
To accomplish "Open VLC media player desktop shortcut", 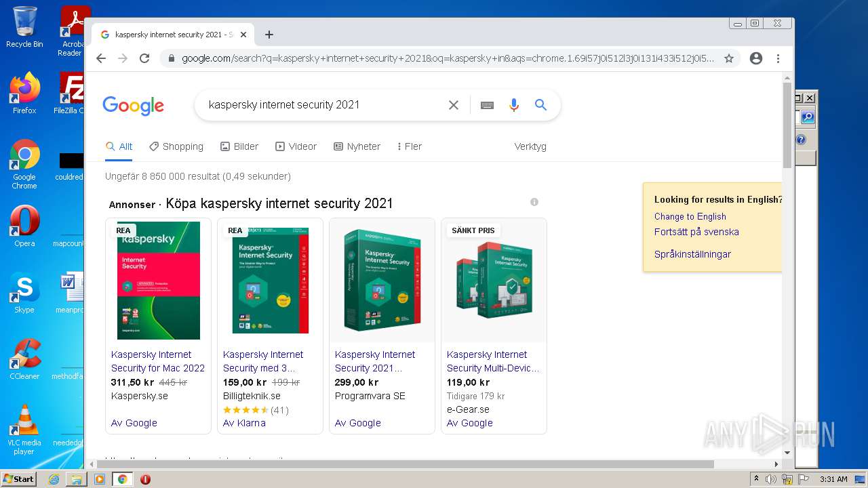I will 24,430.
